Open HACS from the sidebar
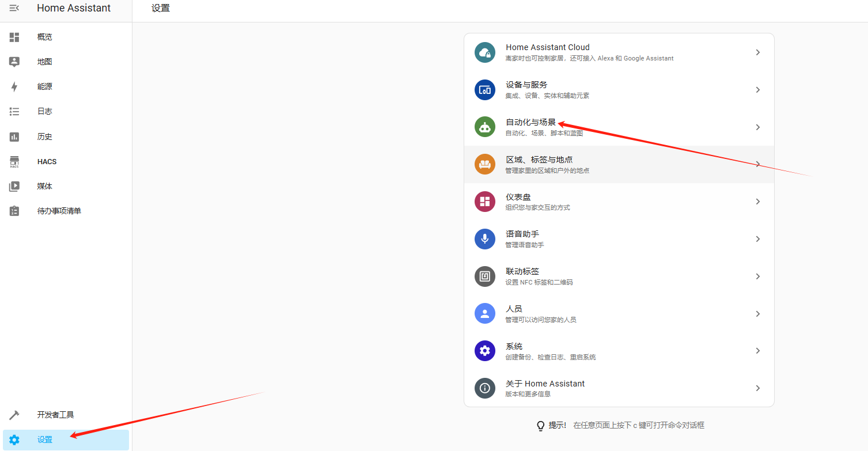This screenshot has height=451, width=868. (x=47, y=162)
